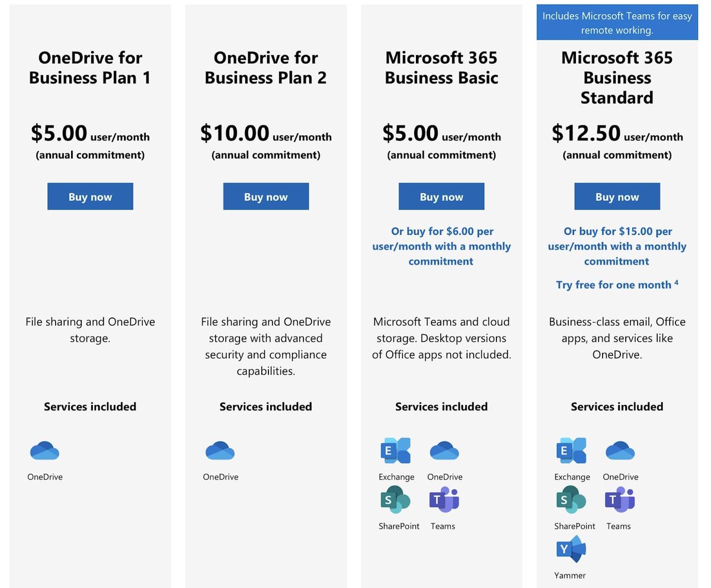Screen dimensions: 711x588
Task: Click Buy now for OneDrive Business Plan 1
Action: point(90,196)
